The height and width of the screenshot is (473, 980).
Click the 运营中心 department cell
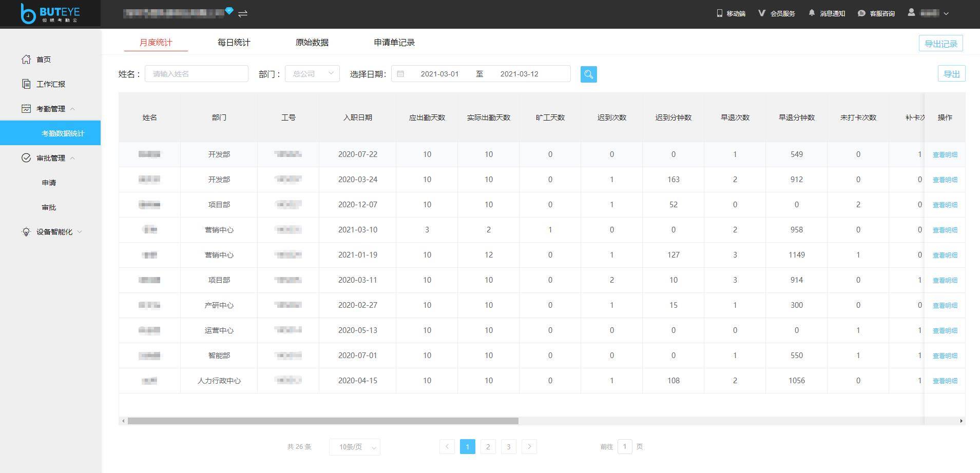coord(219,330)
